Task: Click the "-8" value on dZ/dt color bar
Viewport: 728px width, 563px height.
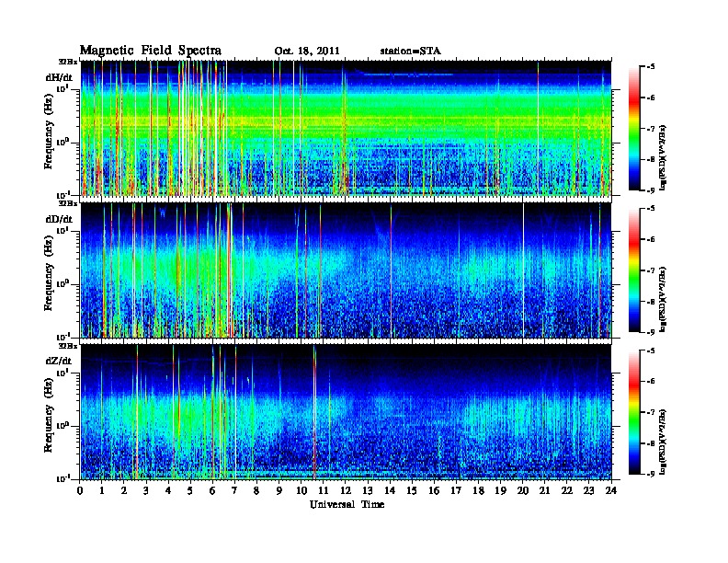Action: tap(651, 442)
